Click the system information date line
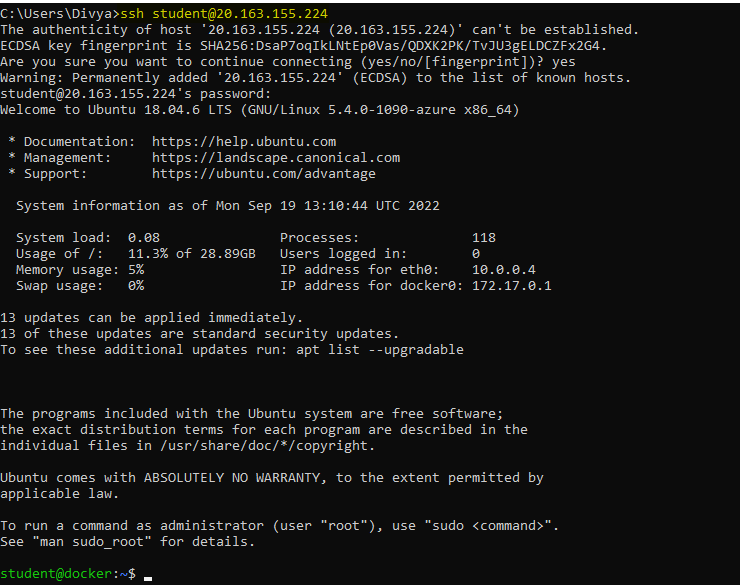The height and width of the screenshot is (585, 740). point(228,206)
